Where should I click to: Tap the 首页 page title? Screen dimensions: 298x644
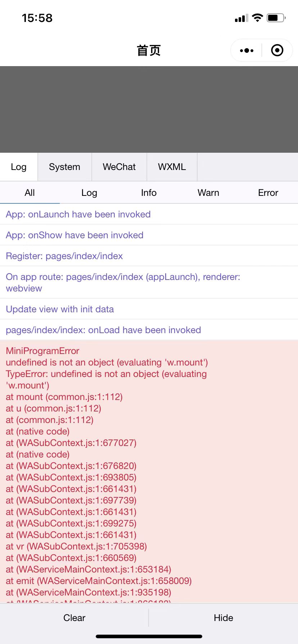[149, 51]
